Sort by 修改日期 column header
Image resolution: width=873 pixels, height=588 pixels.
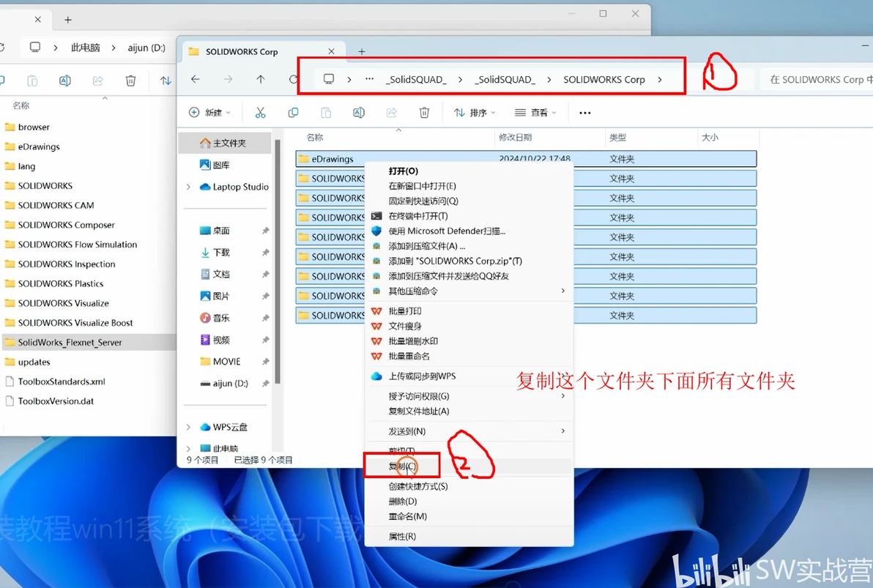515,137
